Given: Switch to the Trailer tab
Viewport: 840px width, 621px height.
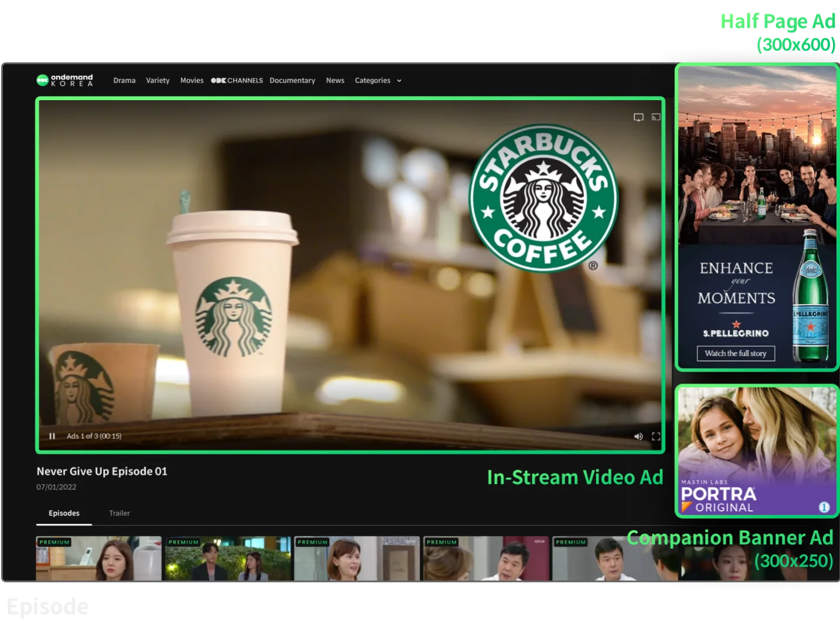Looking at the screenshot, I should pos(120,513).
